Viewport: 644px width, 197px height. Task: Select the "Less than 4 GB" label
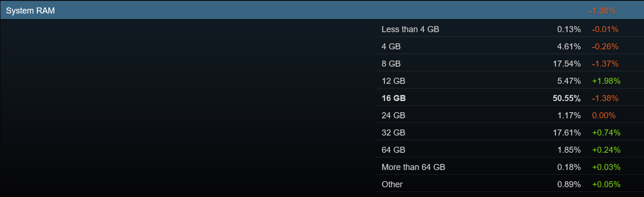(x=410, y=29)
